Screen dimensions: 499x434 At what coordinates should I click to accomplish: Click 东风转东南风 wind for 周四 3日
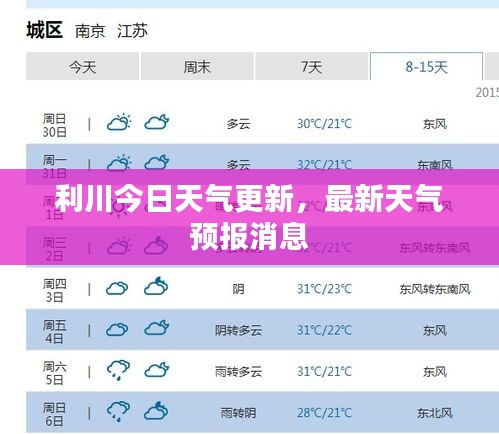click(x=435, y=289)
